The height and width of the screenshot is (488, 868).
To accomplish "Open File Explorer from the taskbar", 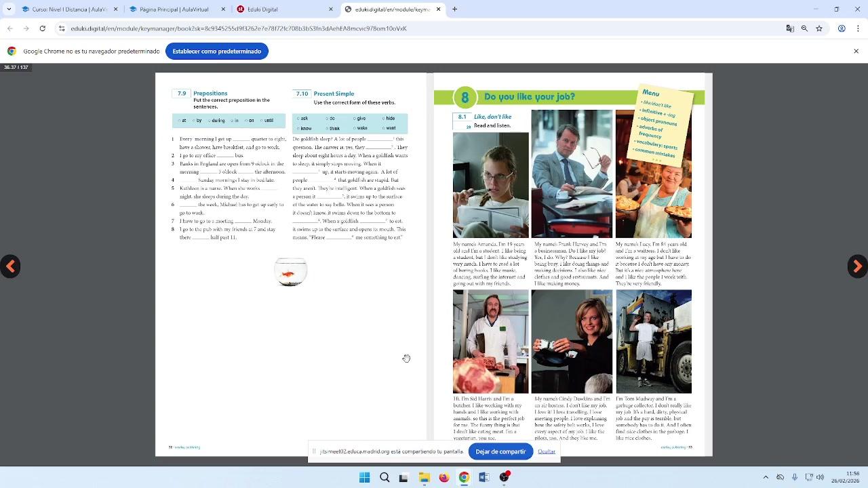I will pyautogui.click(x=424, y=477).
